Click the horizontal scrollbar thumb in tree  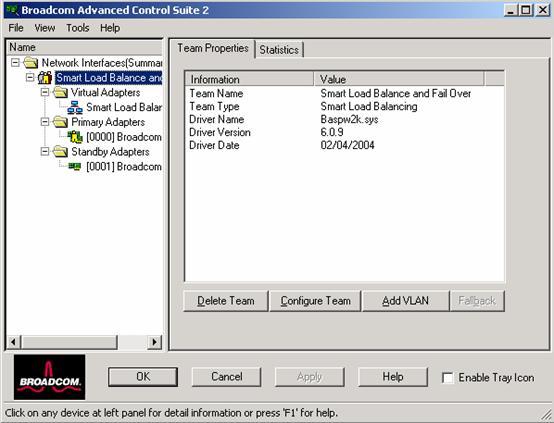pos(69,342)
